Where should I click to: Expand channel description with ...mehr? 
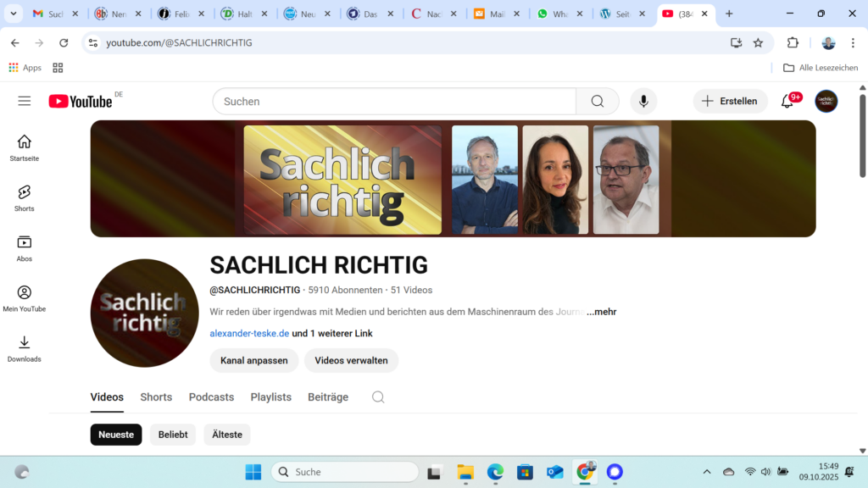[x=602, y=312]
